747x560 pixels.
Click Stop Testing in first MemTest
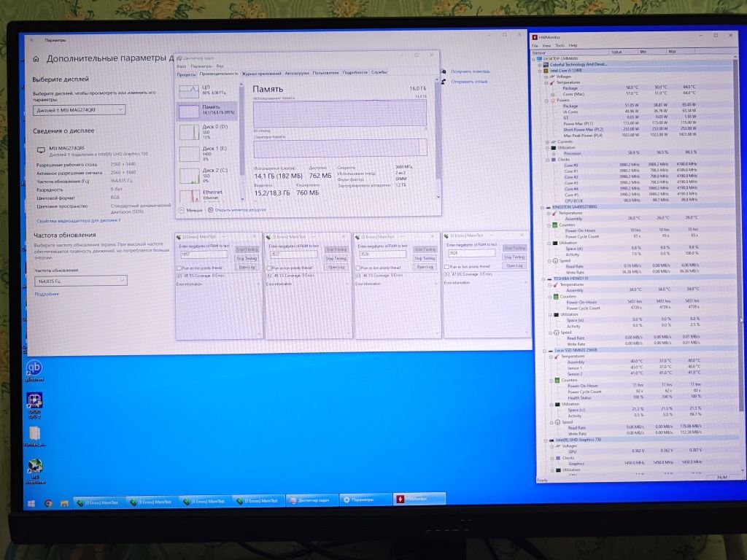(x=247, y=259)
